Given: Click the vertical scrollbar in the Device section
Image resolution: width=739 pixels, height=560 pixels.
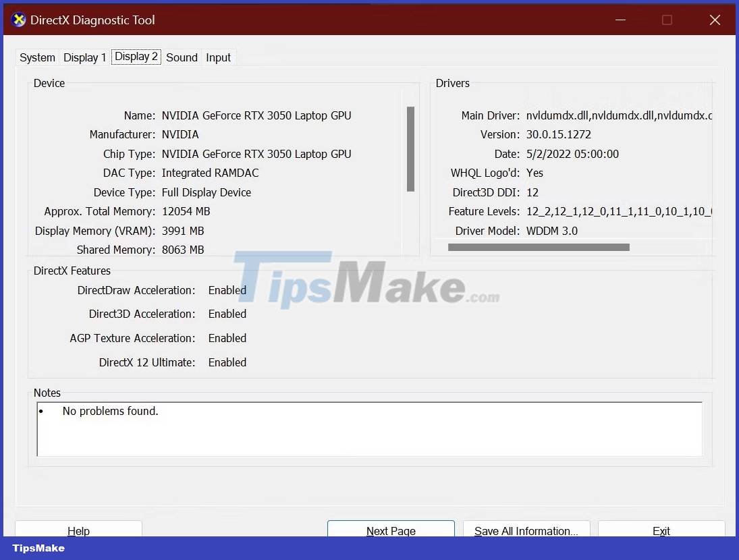Looking at the screenshot, I should tap(411, 148).
